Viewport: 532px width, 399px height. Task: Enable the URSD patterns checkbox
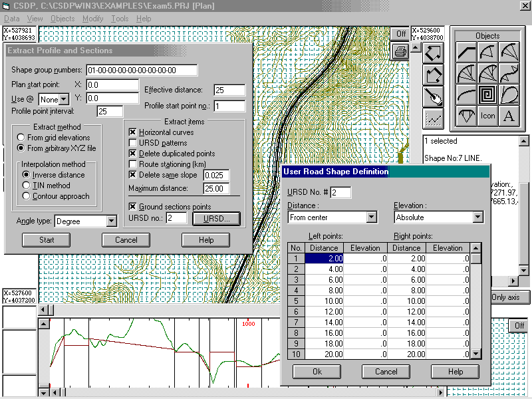[x=133, y=143]
